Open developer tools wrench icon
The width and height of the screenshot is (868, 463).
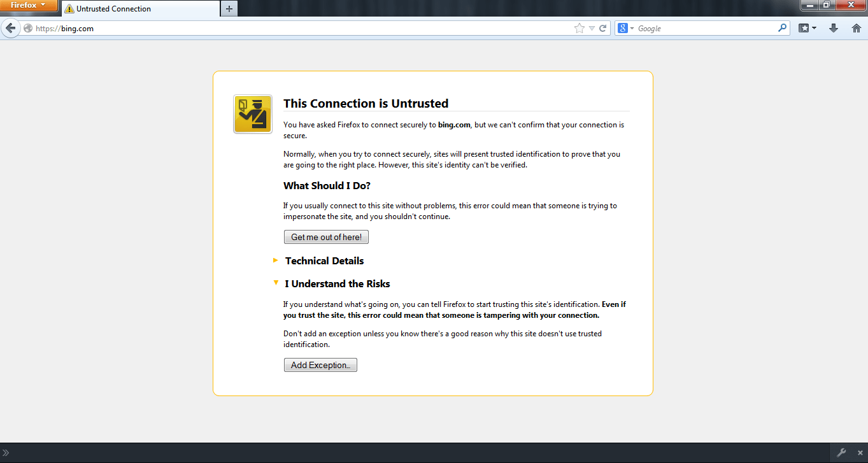(x=841, y=453)
